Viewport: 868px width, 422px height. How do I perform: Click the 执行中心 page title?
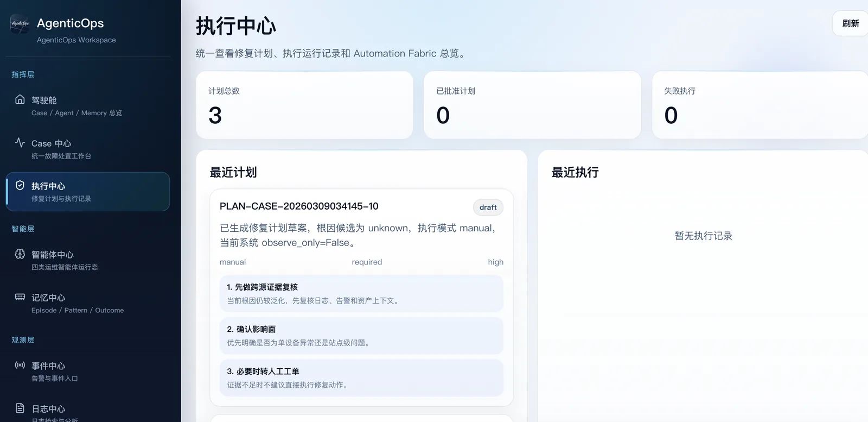point(236,26)
